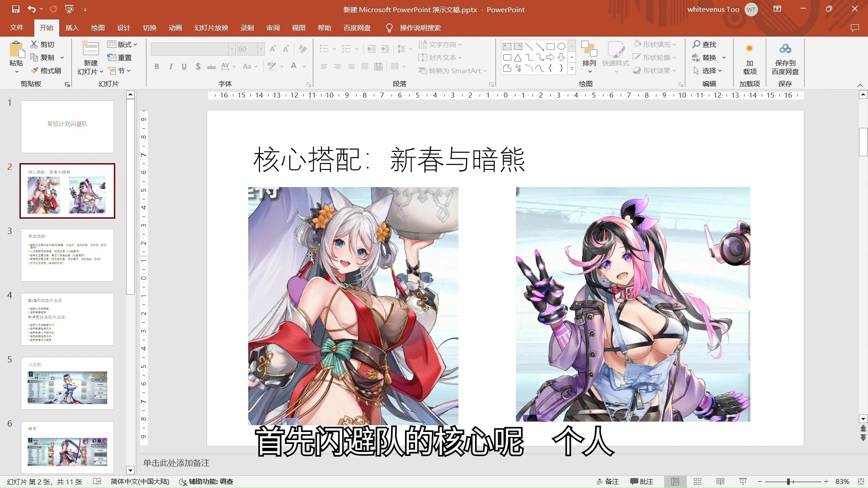Open the font size dropdown
Image resolution: width=868 pixels, height=488 pixels.
click(x=261, y=49)
